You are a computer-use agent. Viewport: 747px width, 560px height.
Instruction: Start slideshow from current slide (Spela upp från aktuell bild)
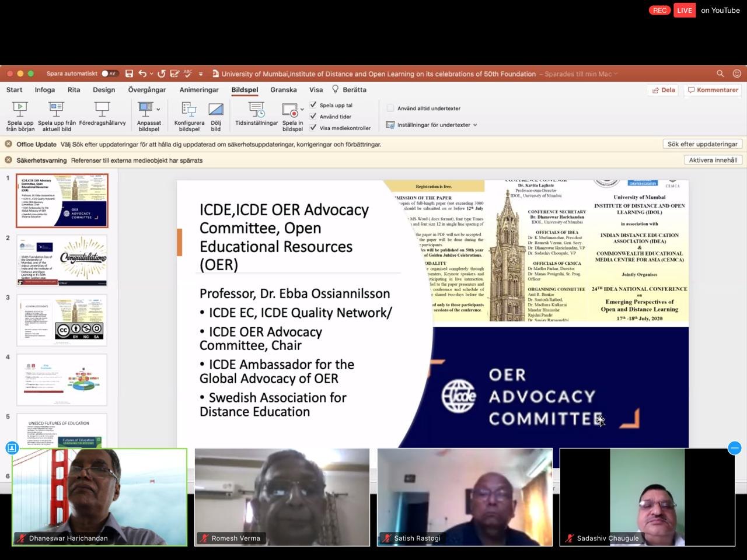pyautogui.click(x=57, y=108)
